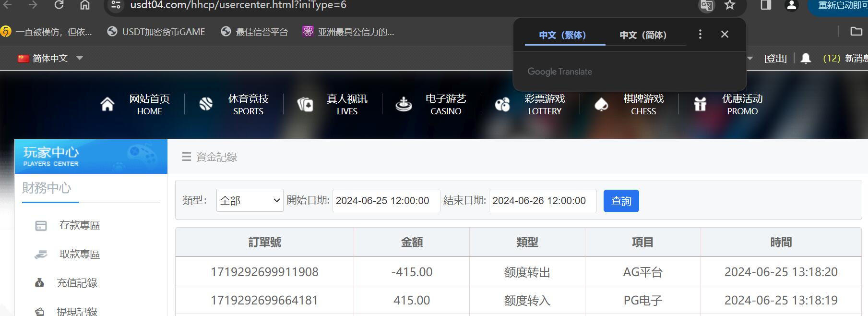Image resolution: width=868 pixels, height=316 pixels.
Task: Click the browser address bar URL
Action: coord(238,5)
